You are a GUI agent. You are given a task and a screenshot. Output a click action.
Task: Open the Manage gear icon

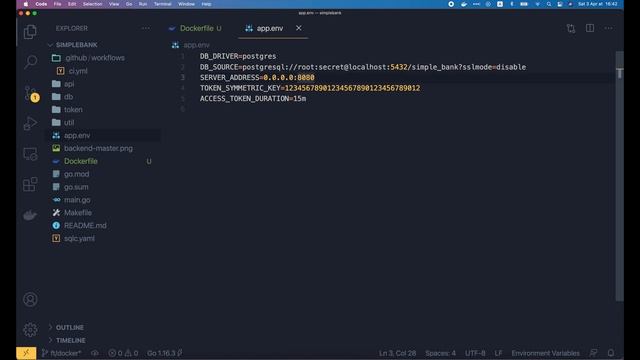point(30,330)
